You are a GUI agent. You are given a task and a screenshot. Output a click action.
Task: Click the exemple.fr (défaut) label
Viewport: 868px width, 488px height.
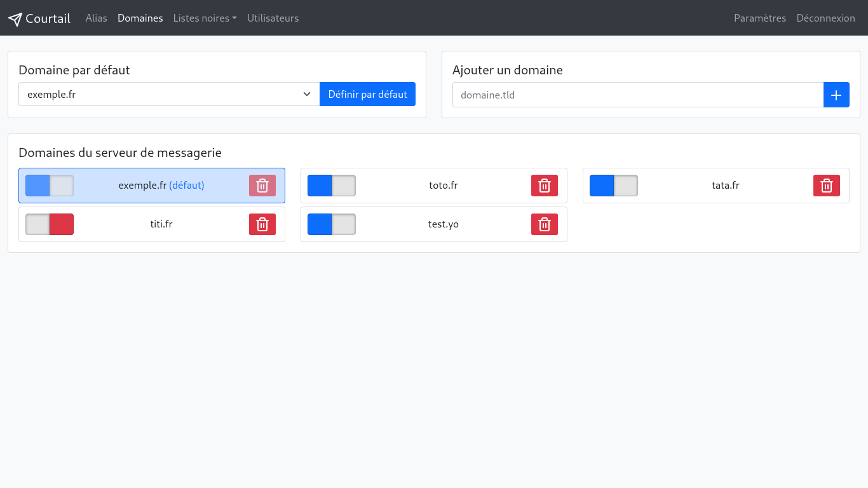(161, 186)
